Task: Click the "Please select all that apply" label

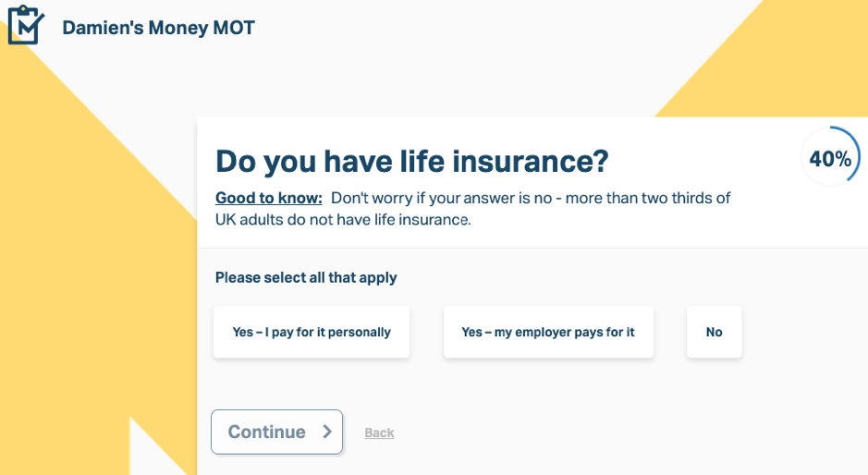Action: click(x=306, y=278)
